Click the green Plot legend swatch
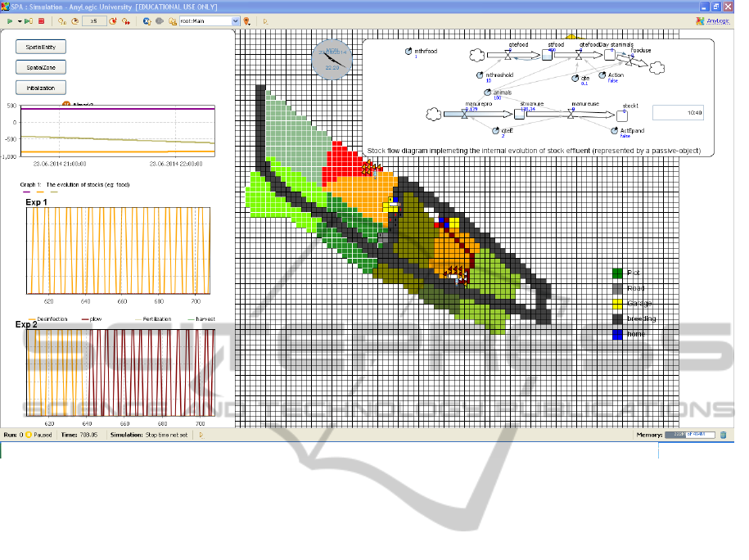This screenshot has width=749, height=560. (x=618, y=273)
